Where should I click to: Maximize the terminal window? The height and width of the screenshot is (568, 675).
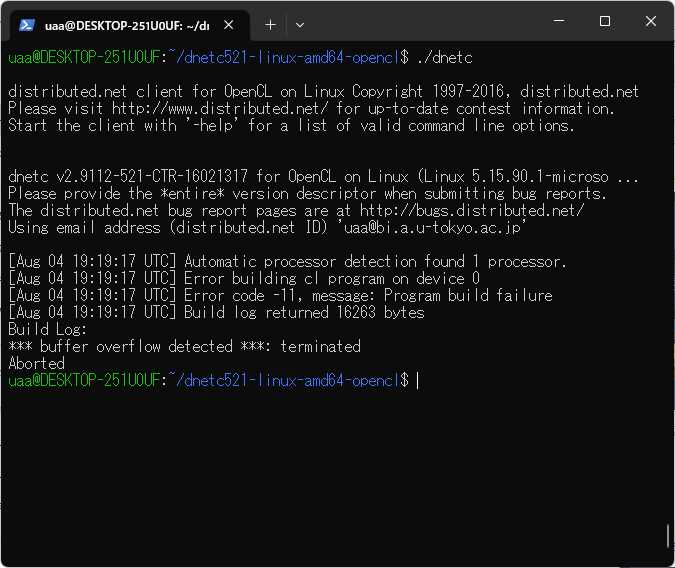click(x=605, y=21)
